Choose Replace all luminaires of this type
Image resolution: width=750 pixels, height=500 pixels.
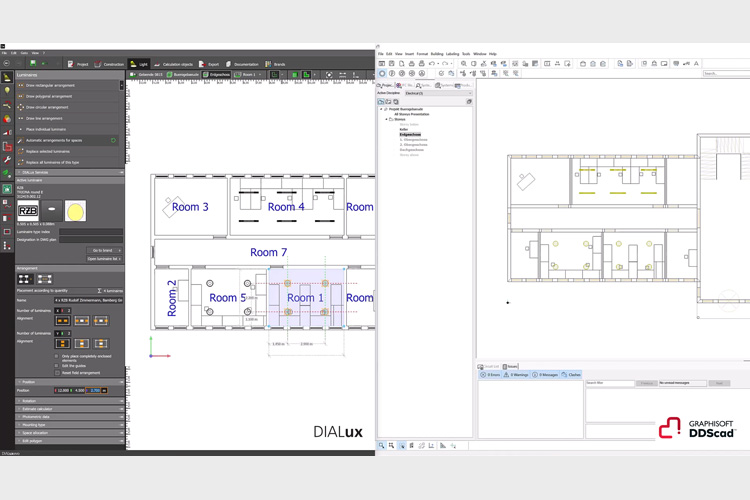68,162
